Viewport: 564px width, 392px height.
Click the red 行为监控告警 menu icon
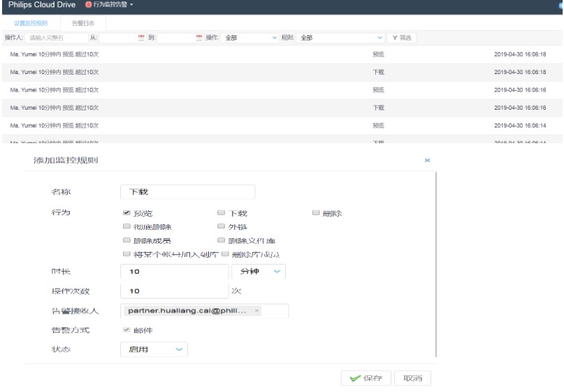click(89, 5)
